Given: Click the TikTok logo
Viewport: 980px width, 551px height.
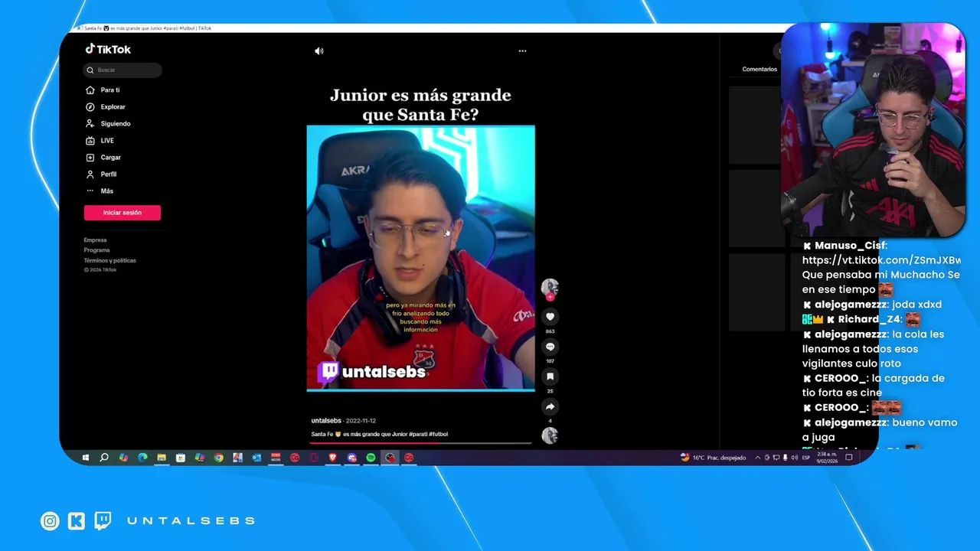Looking at the screenshot, I should click(x=108, y=49).
